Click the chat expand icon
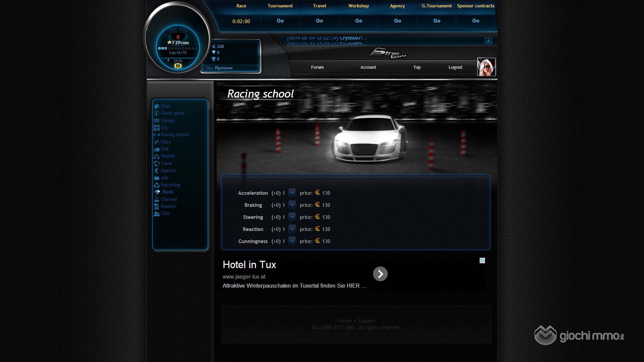The image size is (644, 362). coord(488,41)
